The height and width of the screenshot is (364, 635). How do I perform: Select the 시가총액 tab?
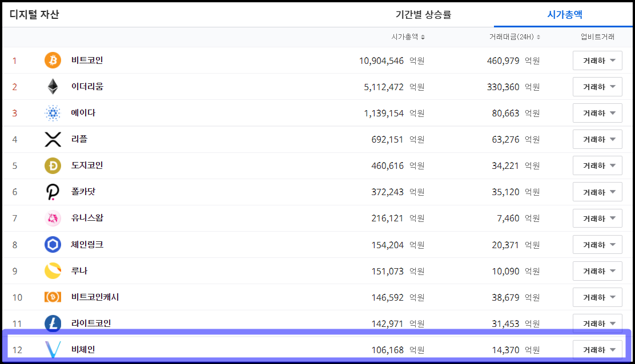point(565,15)
